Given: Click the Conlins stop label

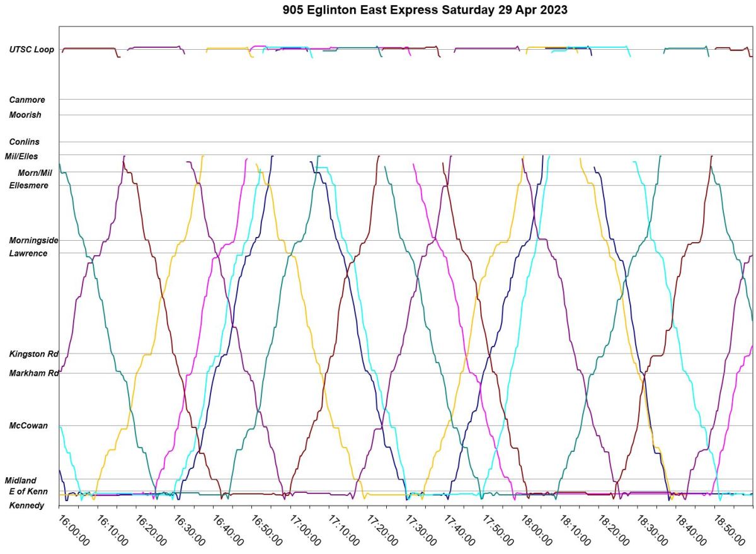Looking at the screenshot, I should [25, 142].
